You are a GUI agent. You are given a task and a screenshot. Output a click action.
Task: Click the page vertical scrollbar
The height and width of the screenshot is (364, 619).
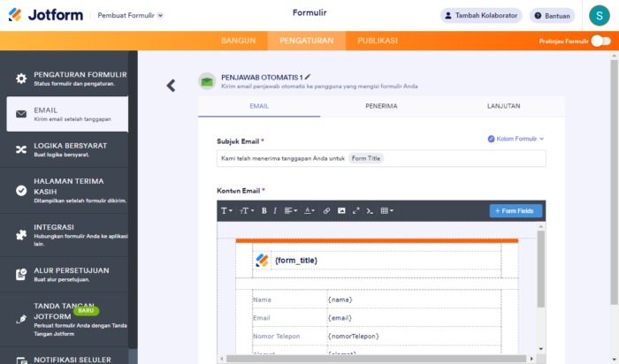[x=614, y=181]
